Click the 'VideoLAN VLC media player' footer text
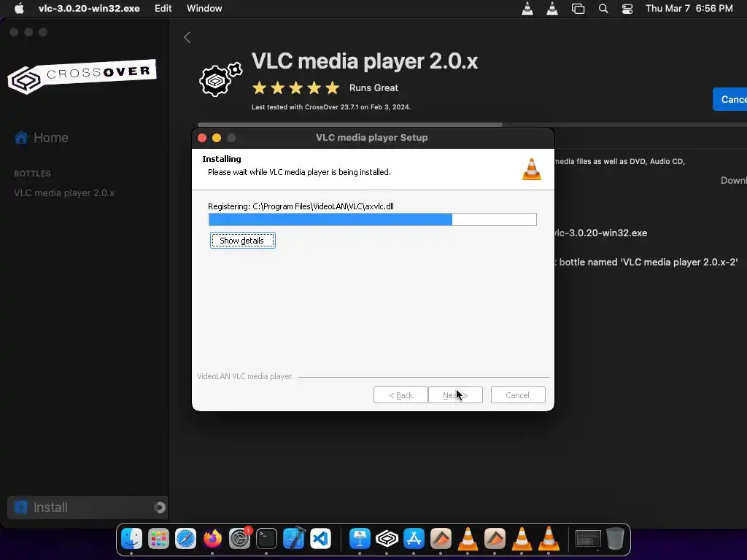The image size is (747, 560). coord(244,376)
